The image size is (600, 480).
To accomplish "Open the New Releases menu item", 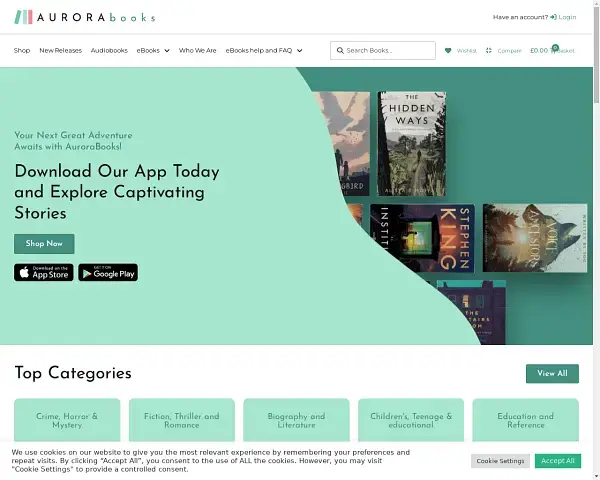I will 60,51.
